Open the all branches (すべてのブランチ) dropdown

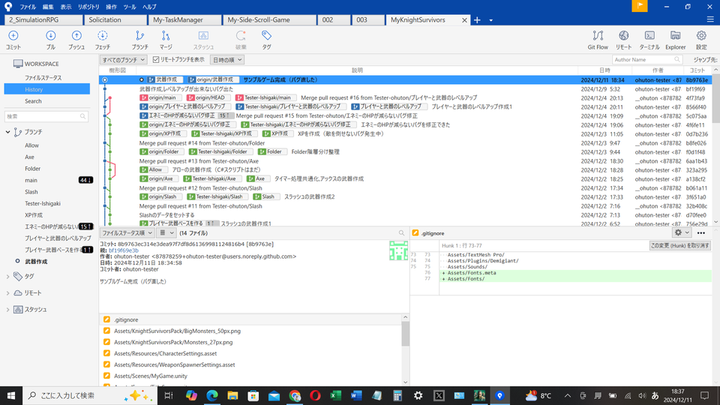tap(123, 60)
